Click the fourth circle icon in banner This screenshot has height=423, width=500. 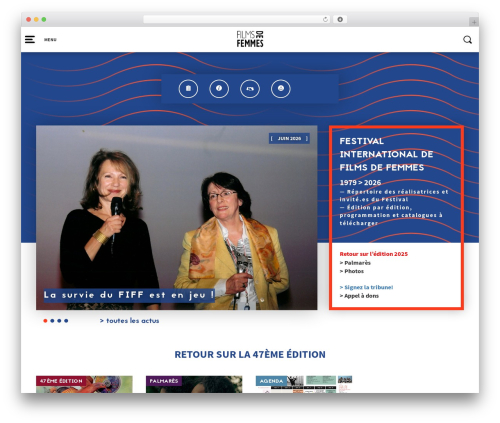281,89
